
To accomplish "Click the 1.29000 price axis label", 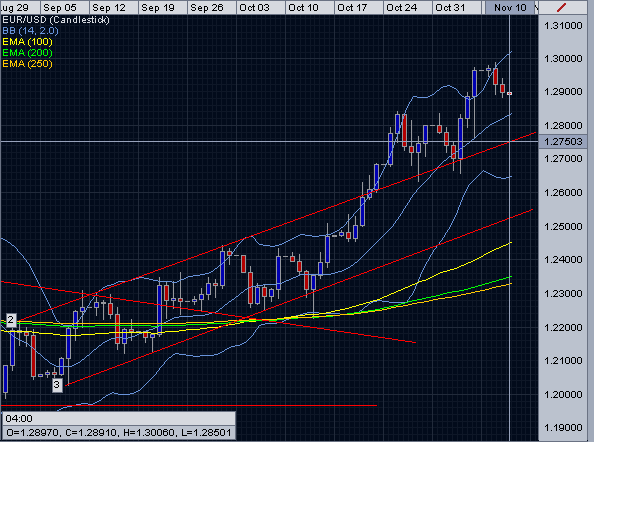I will (563, 92).
